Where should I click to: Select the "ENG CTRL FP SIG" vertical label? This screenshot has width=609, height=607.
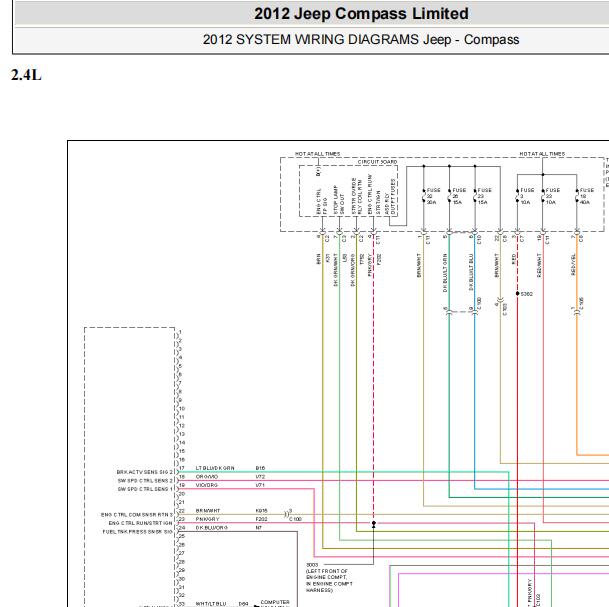(322, 202)
